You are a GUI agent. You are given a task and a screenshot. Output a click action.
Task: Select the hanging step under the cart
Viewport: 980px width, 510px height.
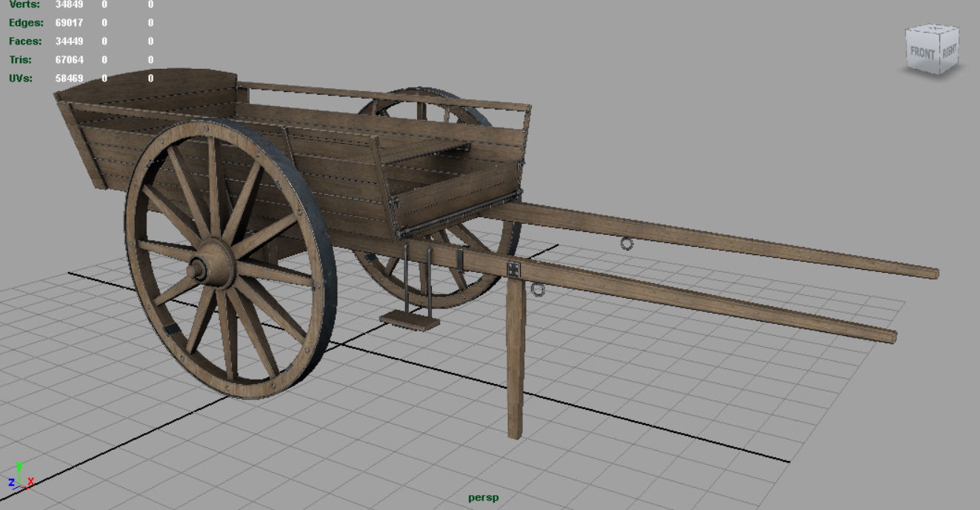pos(410,319)
